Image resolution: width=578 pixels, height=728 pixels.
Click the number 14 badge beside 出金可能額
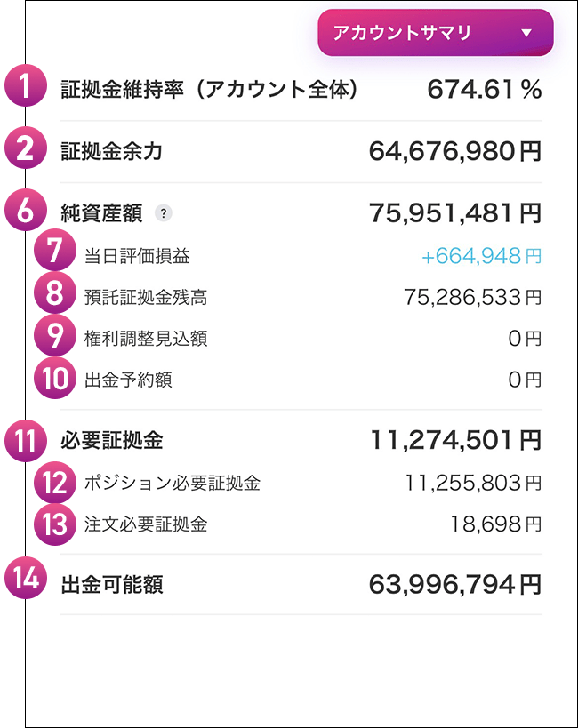(27, 578)
